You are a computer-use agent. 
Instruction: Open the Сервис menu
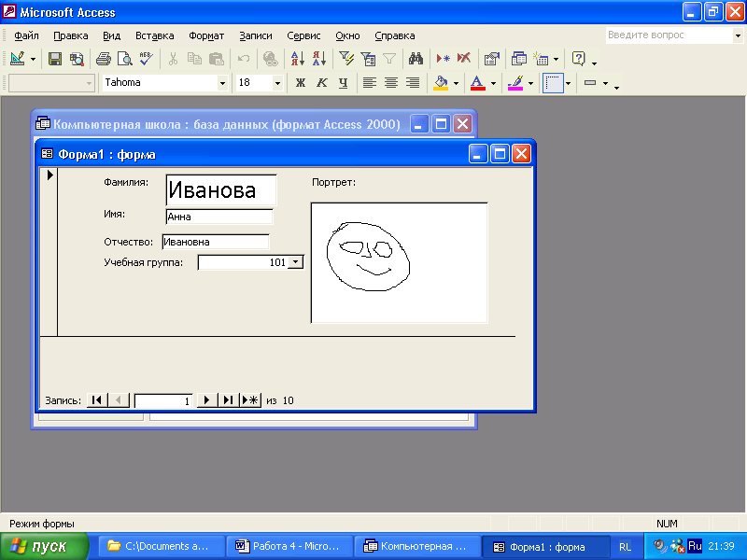click(x=303, y=35)
